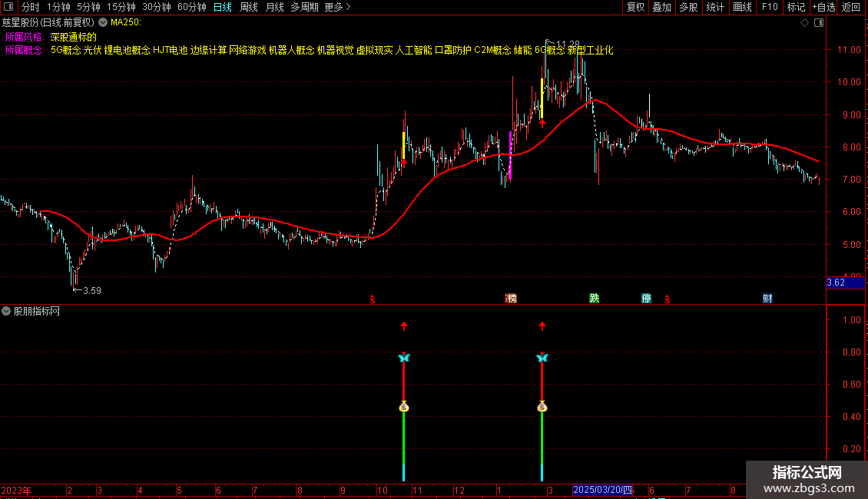Screen dimensions: 868x499
Task: Click the diamond icon at chart top-right
Action: tap(805, 23)
